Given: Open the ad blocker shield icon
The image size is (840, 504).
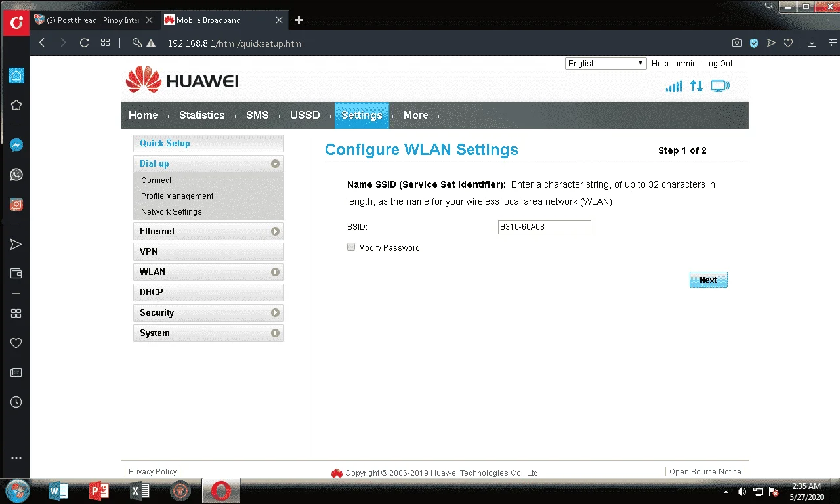Looking at the screenshot, I should click(x=754, y=43).
